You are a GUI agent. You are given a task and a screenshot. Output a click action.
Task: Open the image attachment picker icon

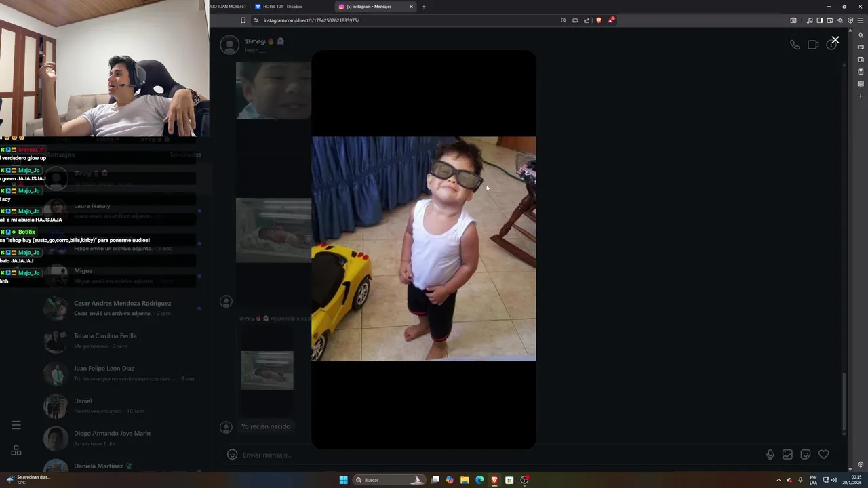point(787,455)
